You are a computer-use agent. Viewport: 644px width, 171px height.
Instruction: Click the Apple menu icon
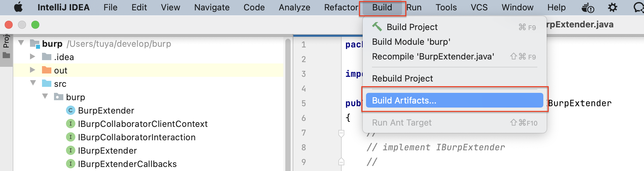click(x=18, y=7)
